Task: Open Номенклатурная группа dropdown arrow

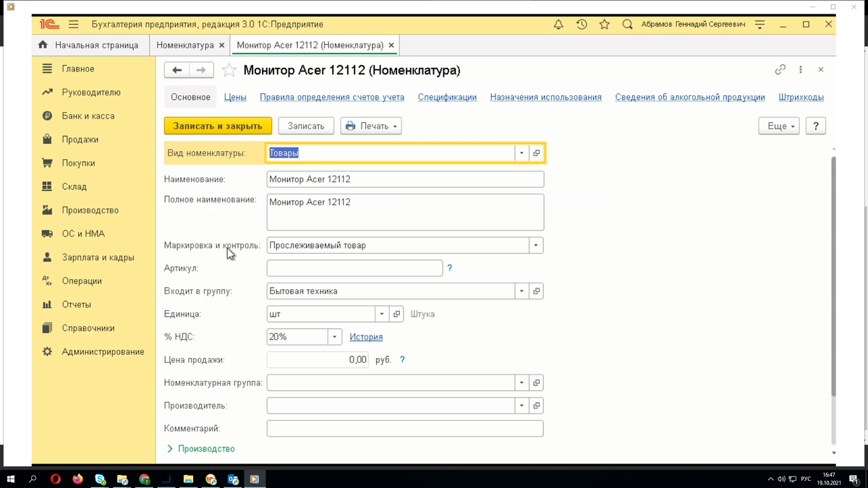Action: [x=522, y=383]
